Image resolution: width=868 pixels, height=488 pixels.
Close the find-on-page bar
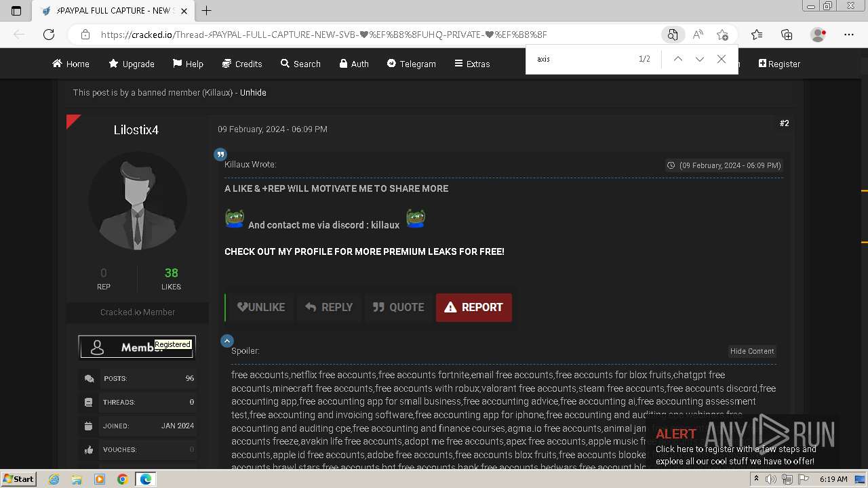point(722,59)
